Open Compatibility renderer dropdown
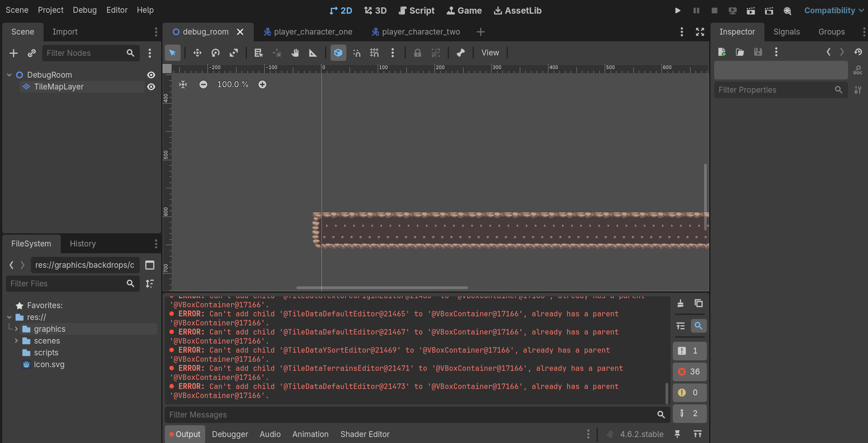 [834, 10]
